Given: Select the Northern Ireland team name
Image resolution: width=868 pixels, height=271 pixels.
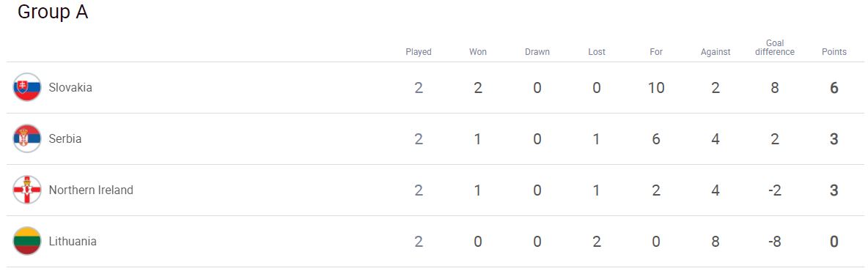Looking at the screenshot, I should coord(91,190).
